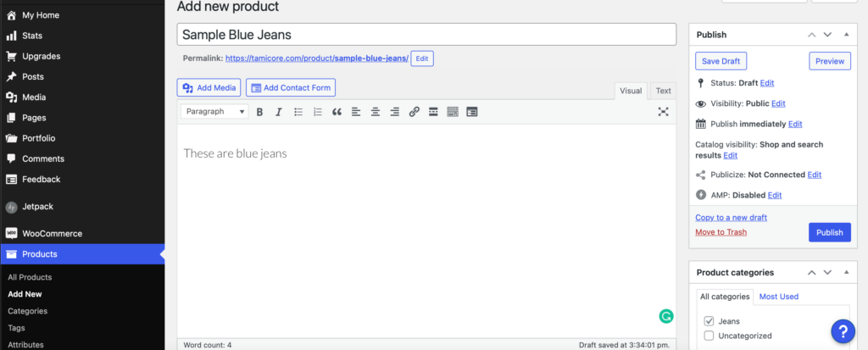Screen dimensions: 868x350
Task: Insert a blockquote
Action: pyautogui.click(x=337, y=112)
